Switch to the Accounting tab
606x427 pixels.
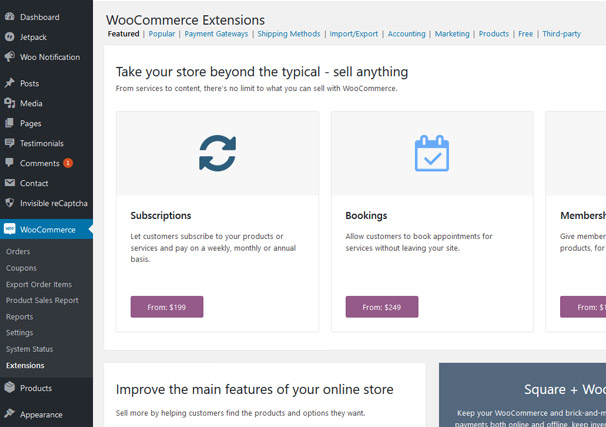click(x=407, y=34)
